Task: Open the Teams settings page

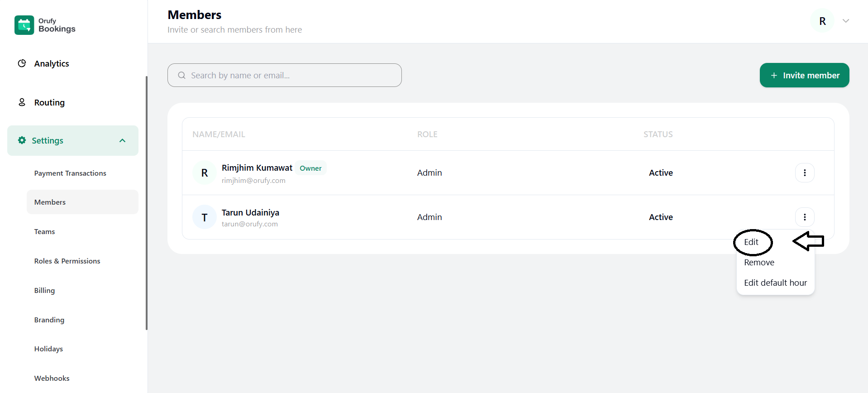Action: click(x=44, y=231)
